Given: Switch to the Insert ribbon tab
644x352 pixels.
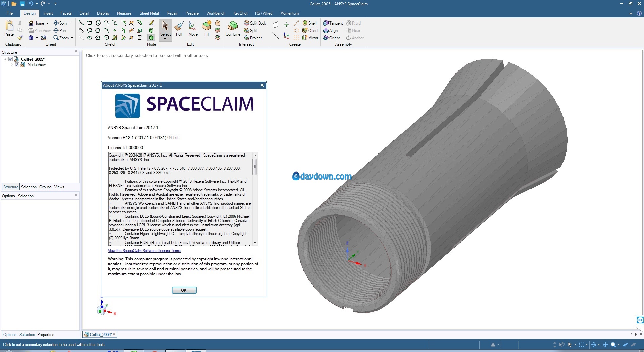Looking at the screenshot, I should 48,13.
